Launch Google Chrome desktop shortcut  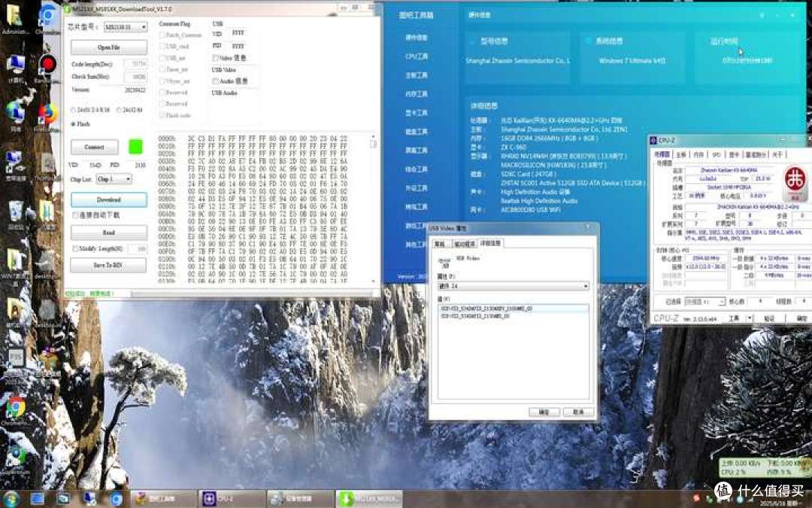coord(16,409)
